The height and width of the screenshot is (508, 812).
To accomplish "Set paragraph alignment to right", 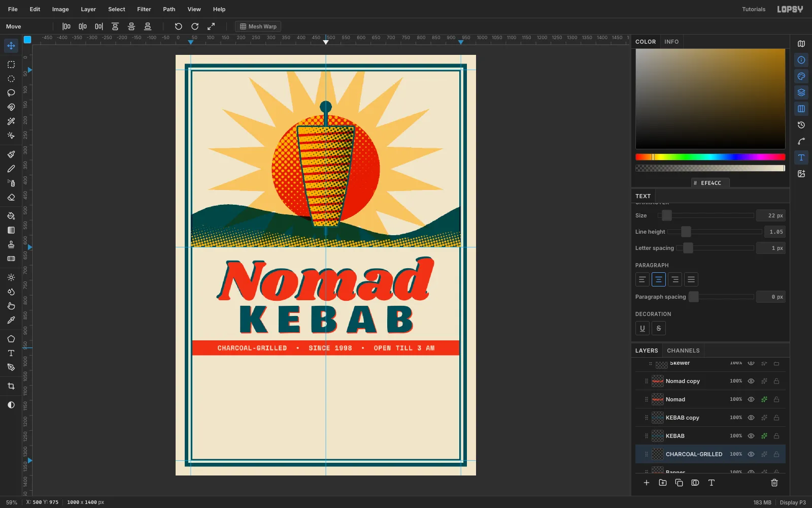I will 675,279.
